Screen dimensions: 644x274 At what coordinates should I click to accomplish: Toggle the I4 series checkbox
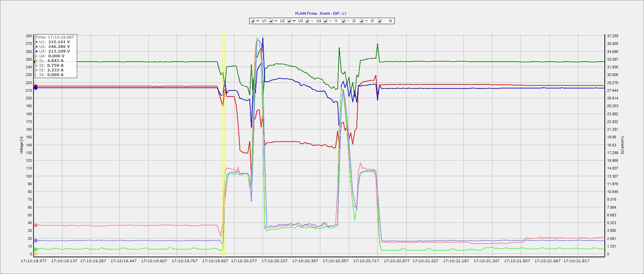tap(380, 21)
